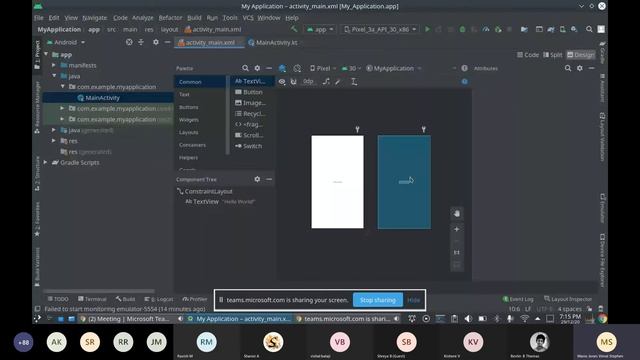Open the Build menu
Image resolution: width=640 pixels, height=360 pixels.
tap(194, 18)
